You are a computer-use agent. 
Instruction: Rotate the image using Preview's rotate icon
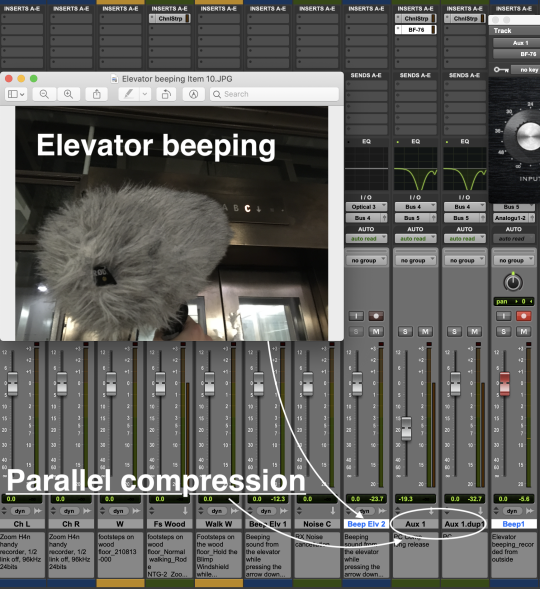point(166,94)
